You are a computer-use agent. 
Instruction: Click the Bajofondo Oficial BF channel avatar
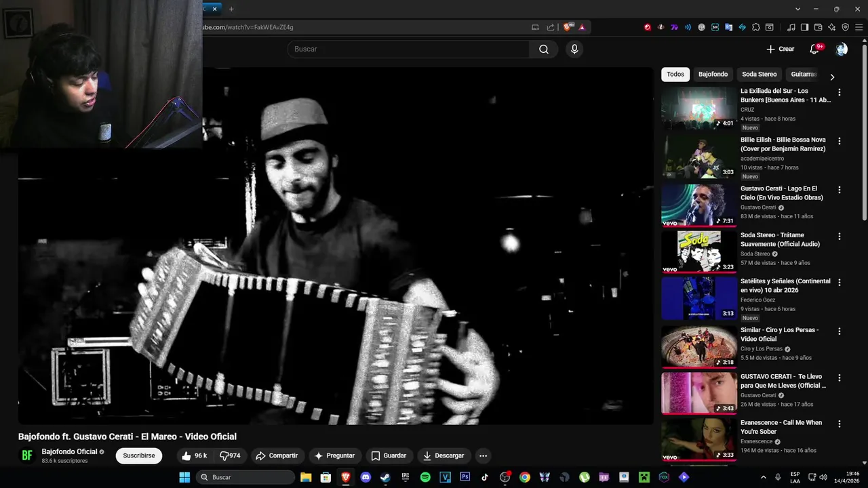point(27,455)
